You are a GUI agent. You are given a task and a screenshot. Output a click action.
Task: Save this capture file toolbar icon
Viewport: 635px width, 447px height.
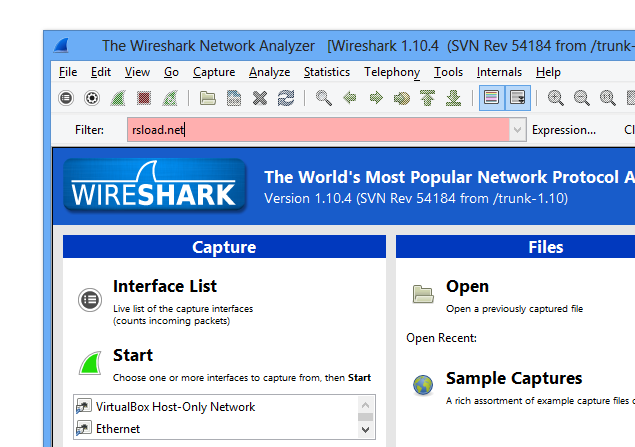(234, 98)
